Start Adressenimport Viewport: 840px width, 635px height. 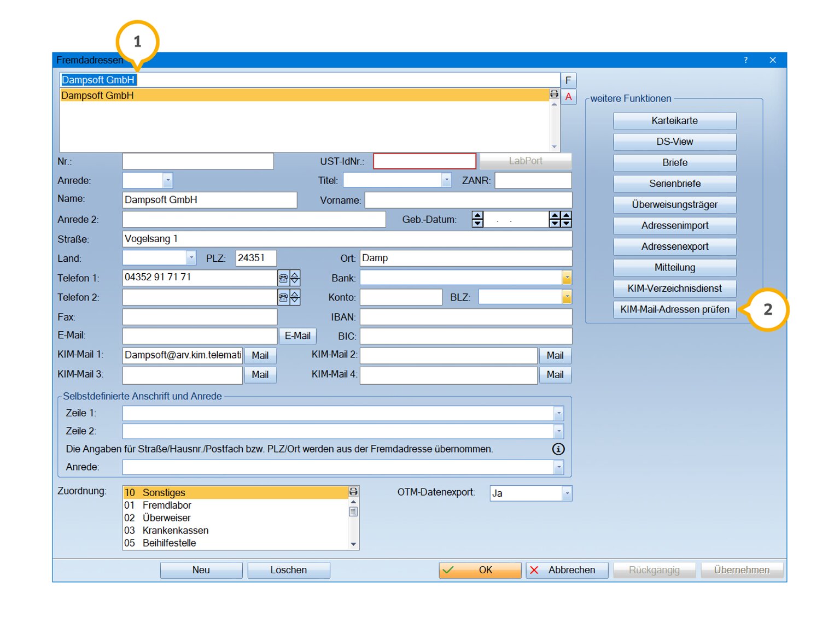pos(675,226)
